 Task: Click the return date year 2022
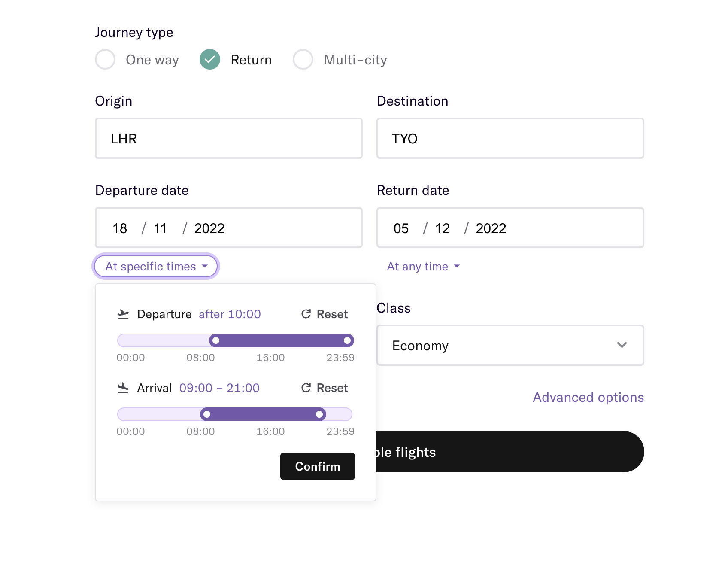[x=491, y=228]
